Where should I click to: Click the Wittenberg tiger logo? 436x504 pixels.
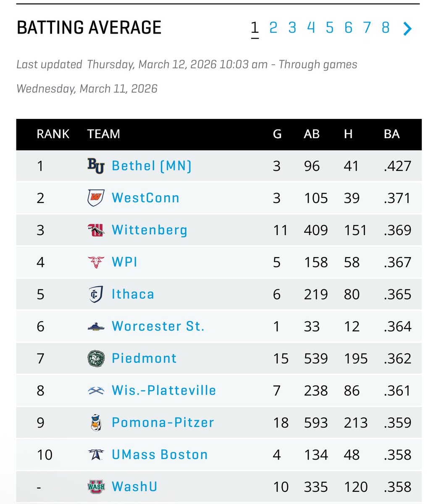click(96, 230)
